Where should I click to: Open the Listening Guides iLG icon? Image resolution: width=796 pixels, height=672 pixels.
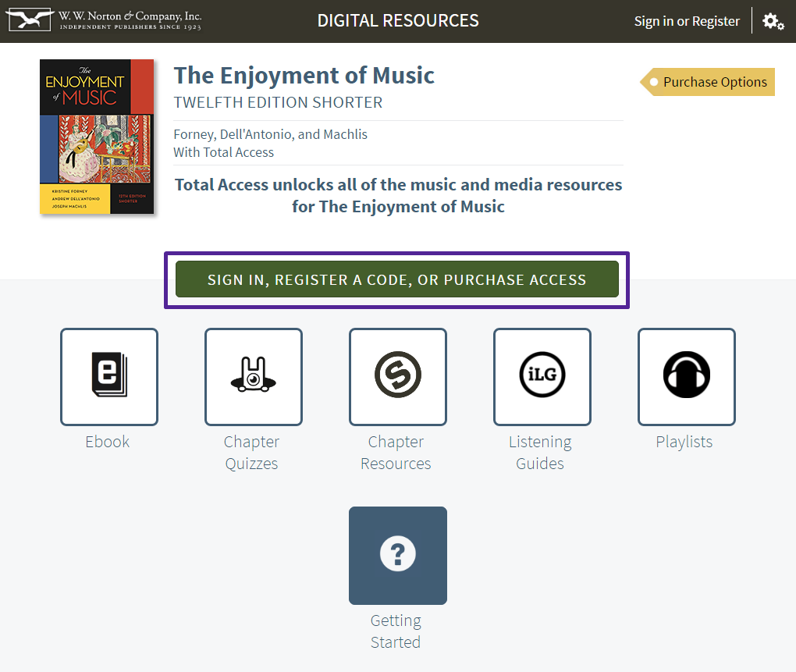tap(542, 377)
